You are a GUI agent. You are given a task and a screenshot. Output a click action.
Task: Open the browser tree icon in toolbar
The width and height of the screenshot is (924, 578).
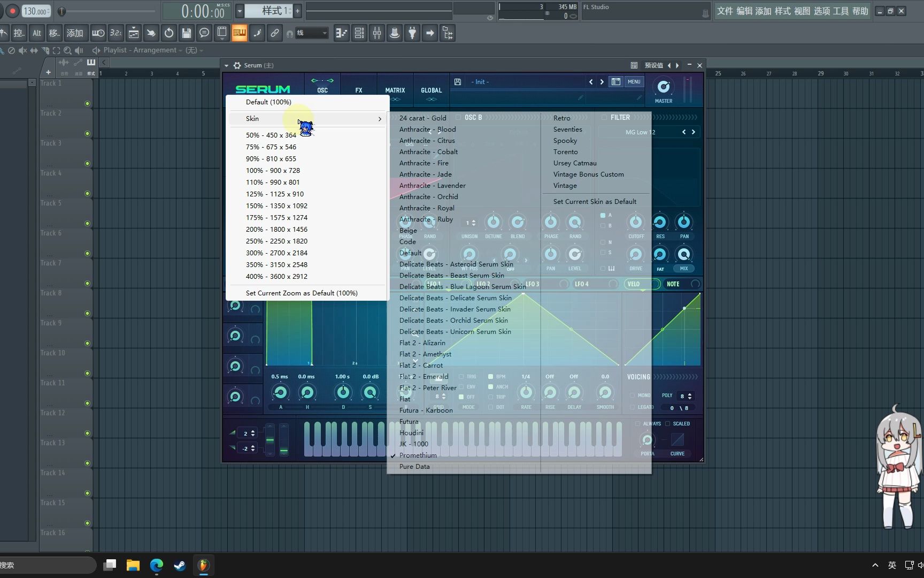click(x=448, y=33)
